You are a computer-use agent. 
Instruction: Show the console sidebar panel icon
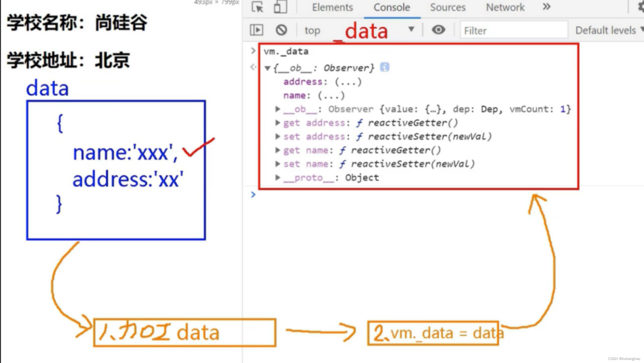(x=256, y=30)
